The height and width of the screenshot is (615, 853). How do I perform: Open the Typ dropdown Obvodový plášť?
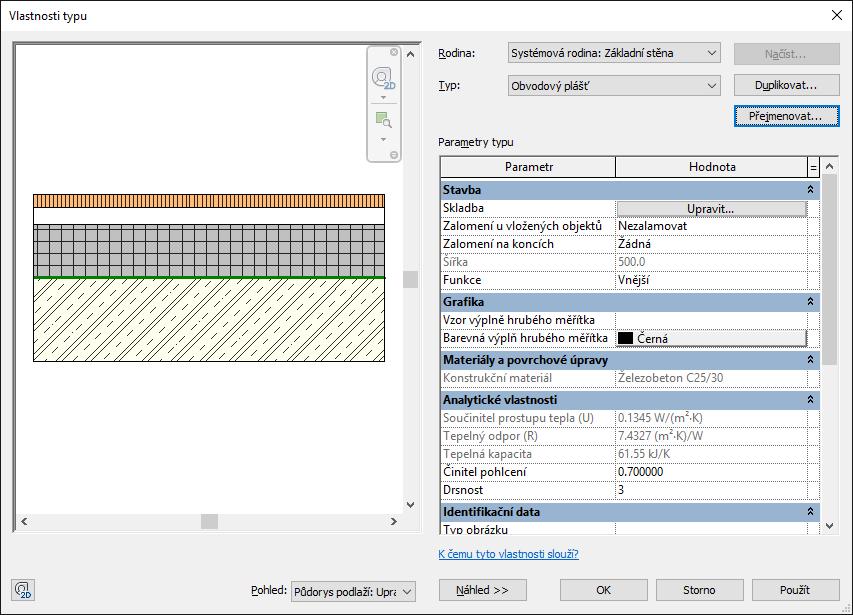tap(614, 85)
